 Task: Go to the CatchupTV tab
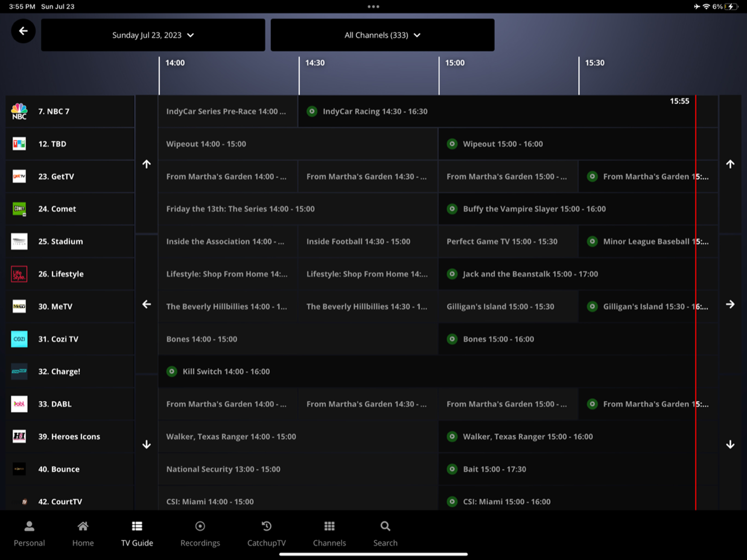(266, 534)
